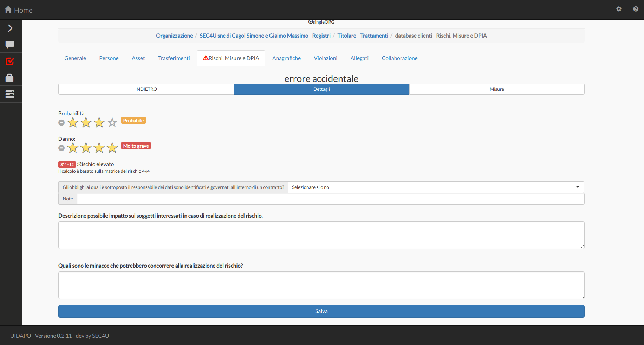Viewport: 644px width, 345px height.
Task: Click the Probabile orange badge
Action: click(134, 121)
